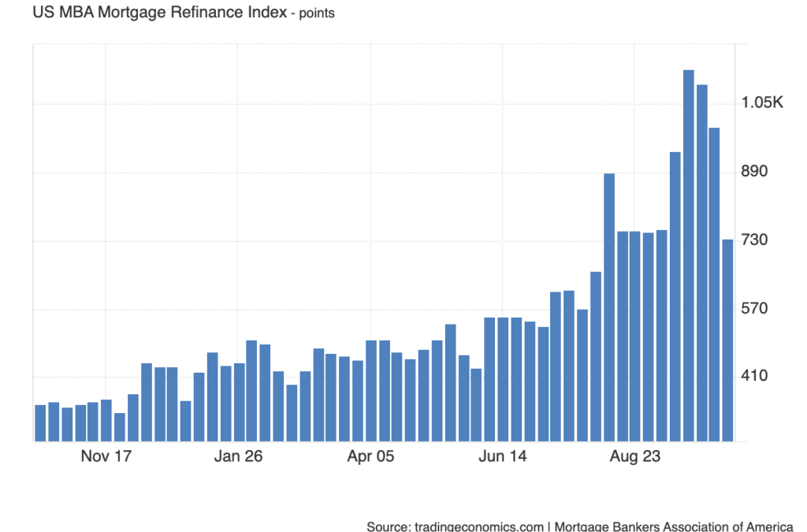Select the Aug 23 date label
This screenshot has width=807, height=532.
tap(635, 456)
